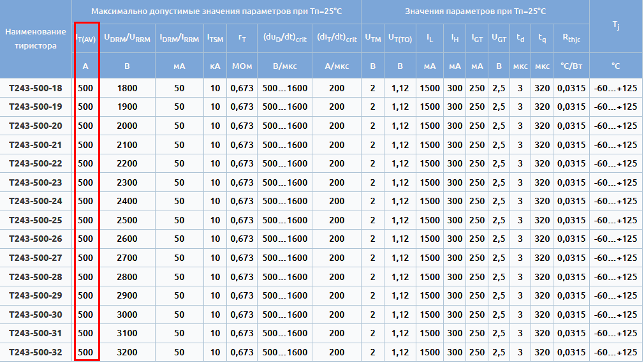Open the T243-500-25 thyristor row name

tap(36, 220)
